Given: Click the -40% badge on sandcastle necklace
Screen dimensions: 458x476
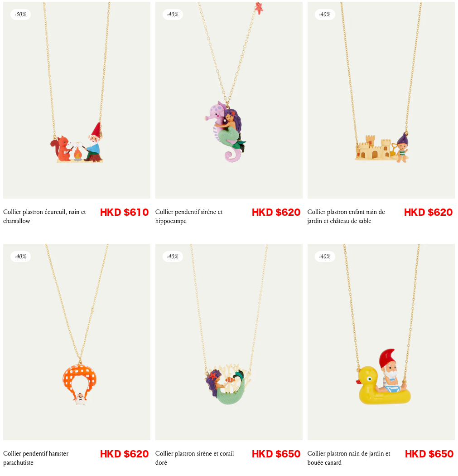Looking at the screenshot, I should point(325,14).
